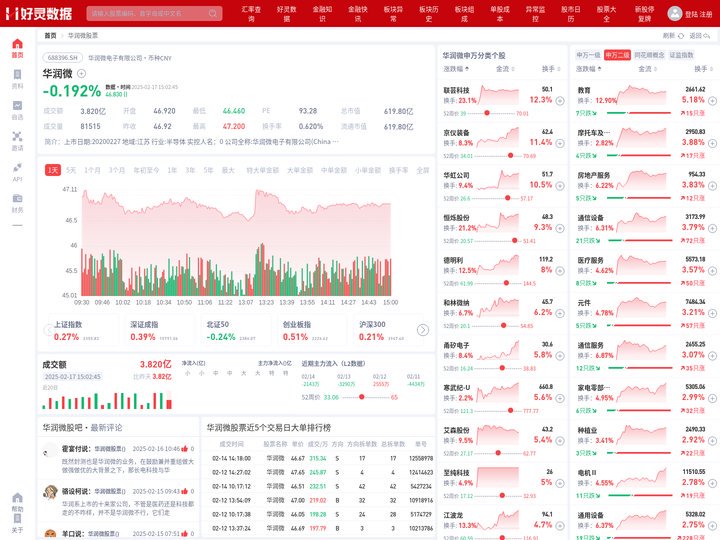The height and width of the screenshot is (540, 720).
Task: Select the 3个月 chart range
Action: [117, 170]
